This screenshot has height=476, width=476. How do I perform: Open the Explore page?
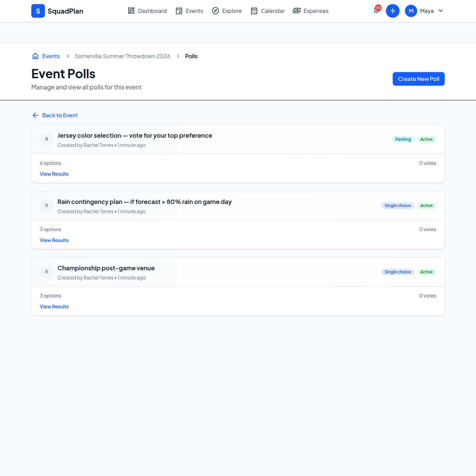227,11
